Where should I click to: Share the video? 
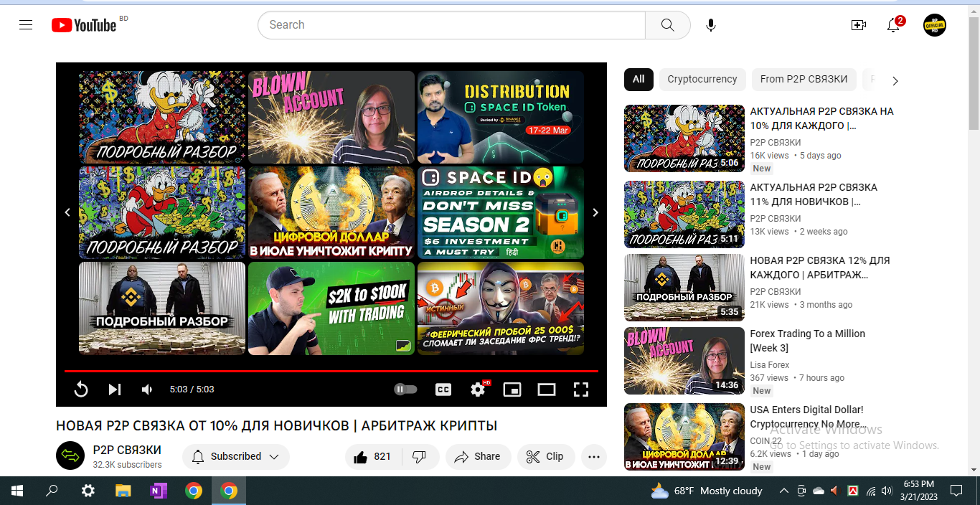pos(478,457)
